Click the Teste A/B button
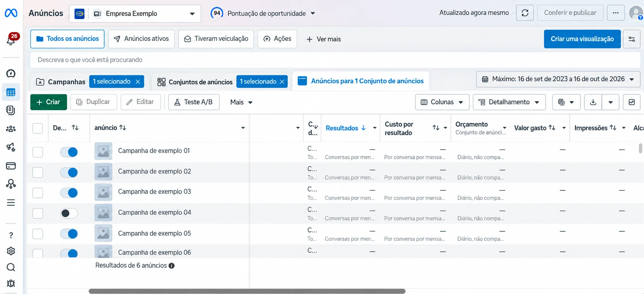644x294 pixels. click(x=194, y=102)
